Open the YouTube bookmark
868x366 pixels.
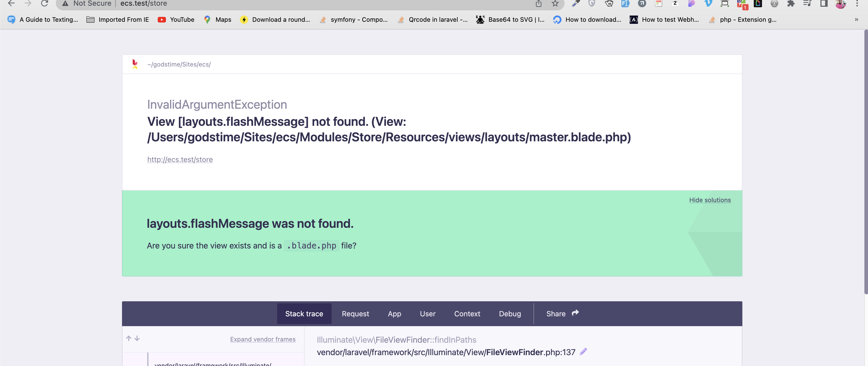(176, 20)
